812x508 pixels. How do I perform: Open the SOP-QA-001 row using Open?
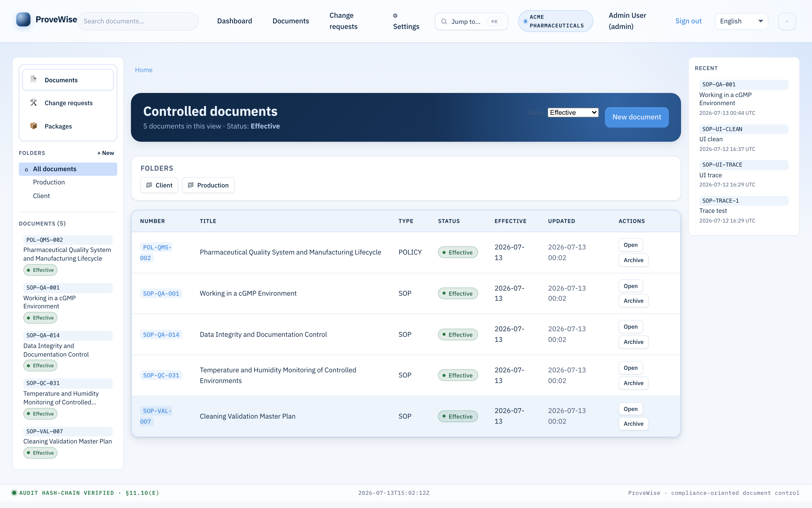coord(631,286)
